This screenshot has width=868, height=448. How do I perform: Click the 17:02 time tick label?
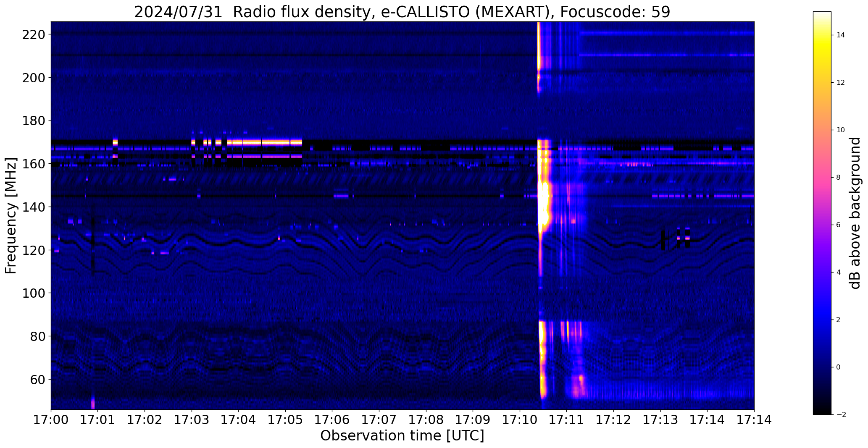[145, 420]
